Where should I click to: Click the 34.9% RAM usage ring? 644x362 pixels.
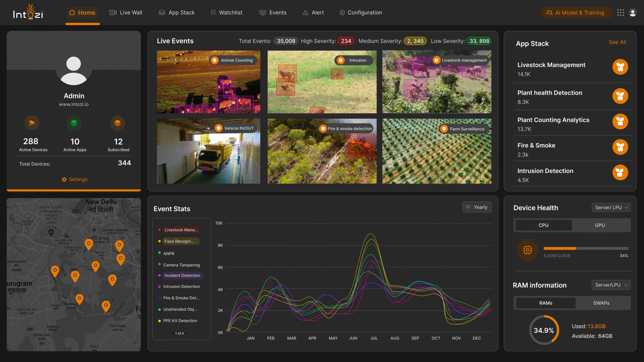544,330
